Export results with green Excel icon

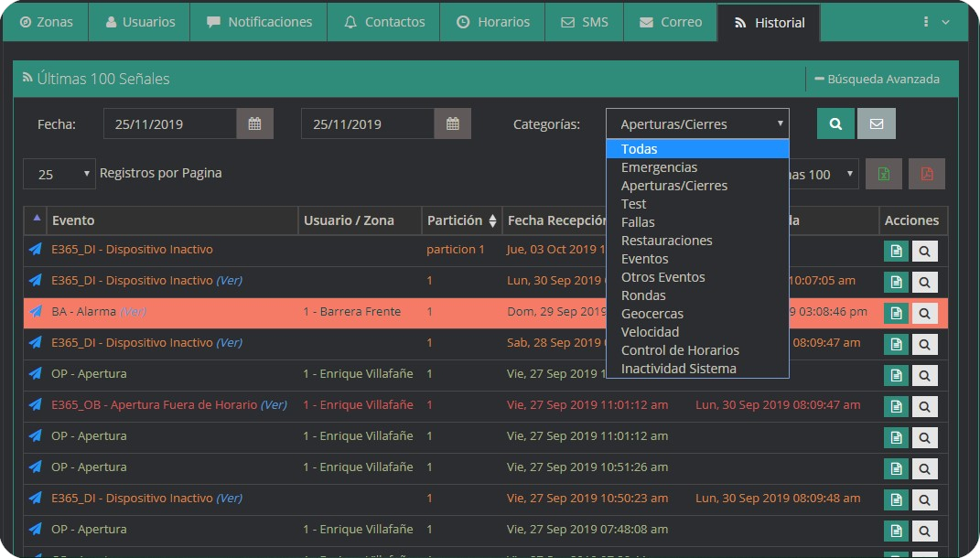pos(883,174)
